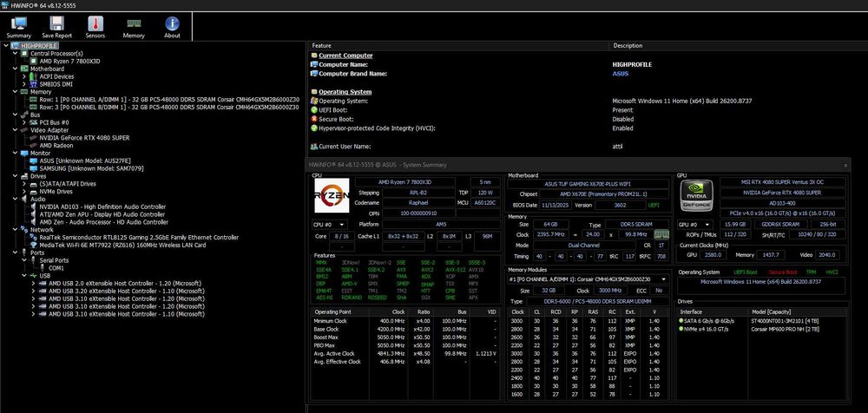Screen dimensions: 868x413
Task: Click the AMD Ryzen 7 7800X3D chip icon
Action: pyautogui.click(x=34, y=61)
